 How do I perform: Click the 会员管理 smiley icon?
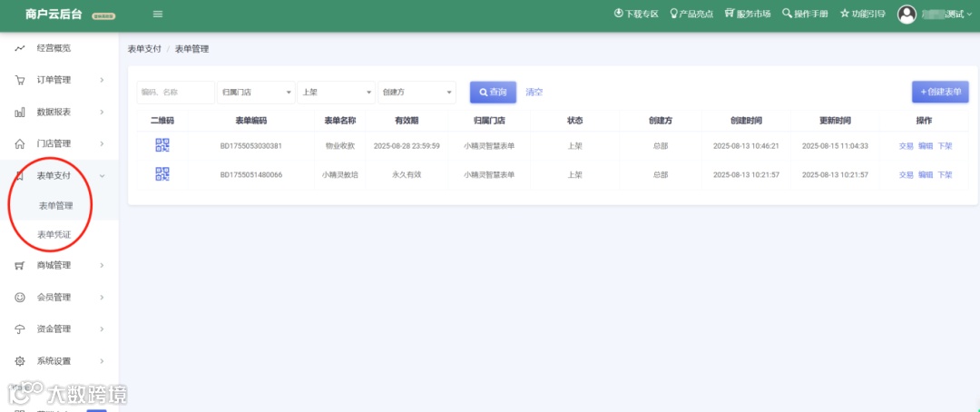coord(19,298)
